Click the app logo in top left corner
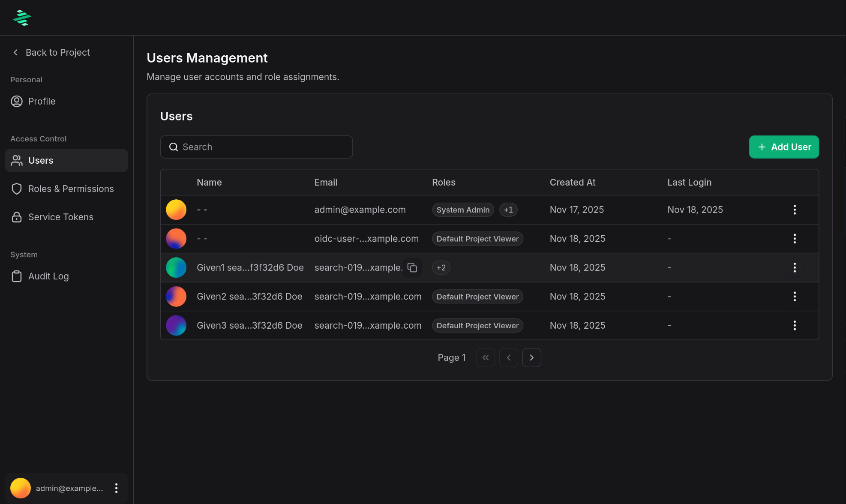The height and width of the screenshot is (504, 846). pos(21,18)
